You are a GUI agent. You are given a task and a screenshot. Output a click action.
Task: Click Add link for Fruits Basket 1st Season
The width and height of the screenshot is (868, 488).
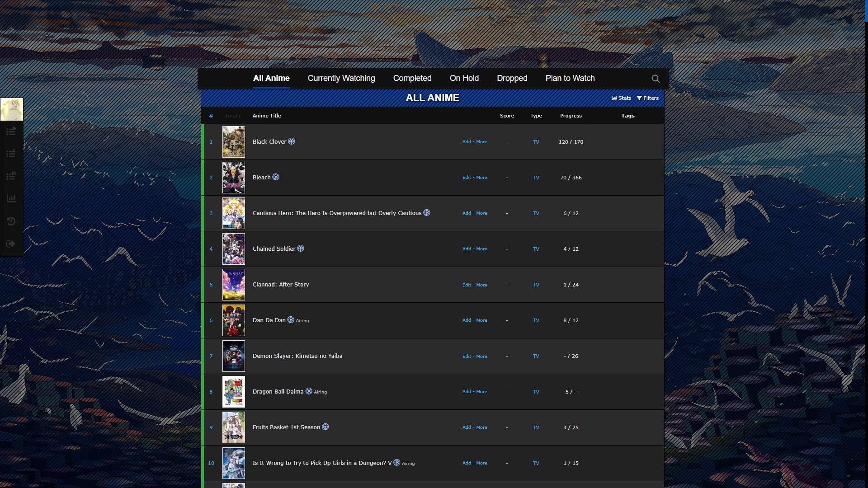click(x=467, y=427)
